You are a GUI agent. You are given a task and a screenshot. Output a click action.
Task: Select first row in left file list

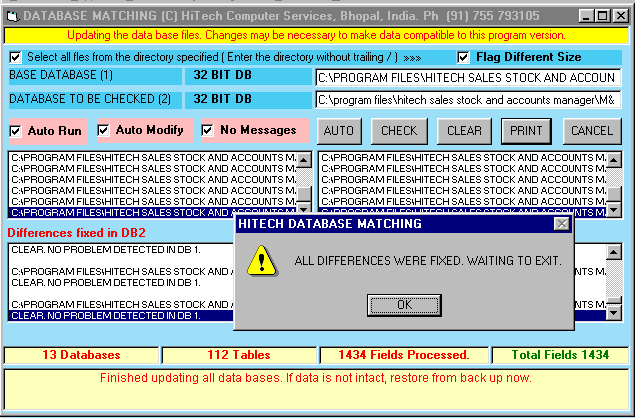153,158
